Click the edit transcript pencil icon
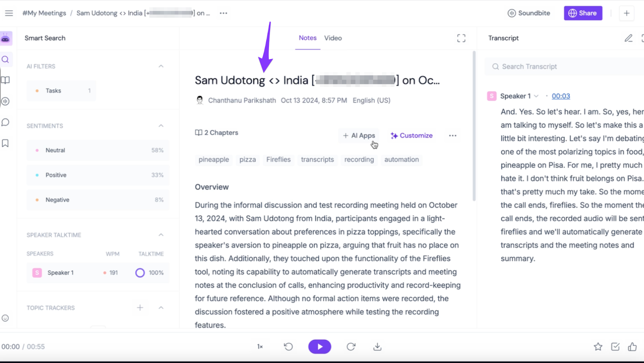 [x=628, y=38]
